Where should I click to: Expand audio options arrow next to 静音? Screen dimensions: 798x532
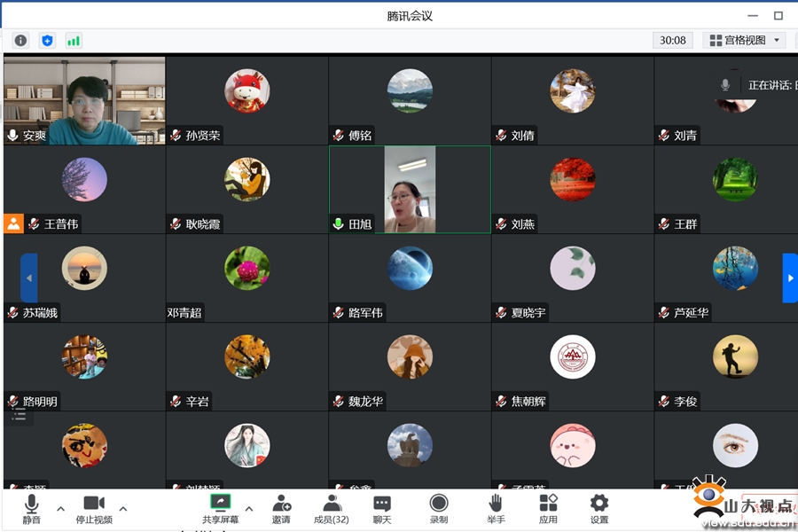click(x=60, y=508)
